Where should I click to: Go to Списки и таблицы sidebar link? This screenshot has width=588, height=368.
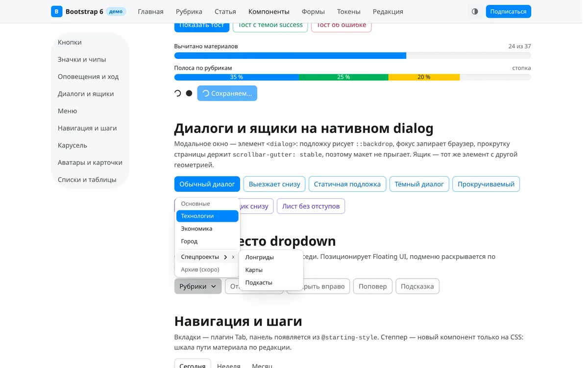coord(90,180)
